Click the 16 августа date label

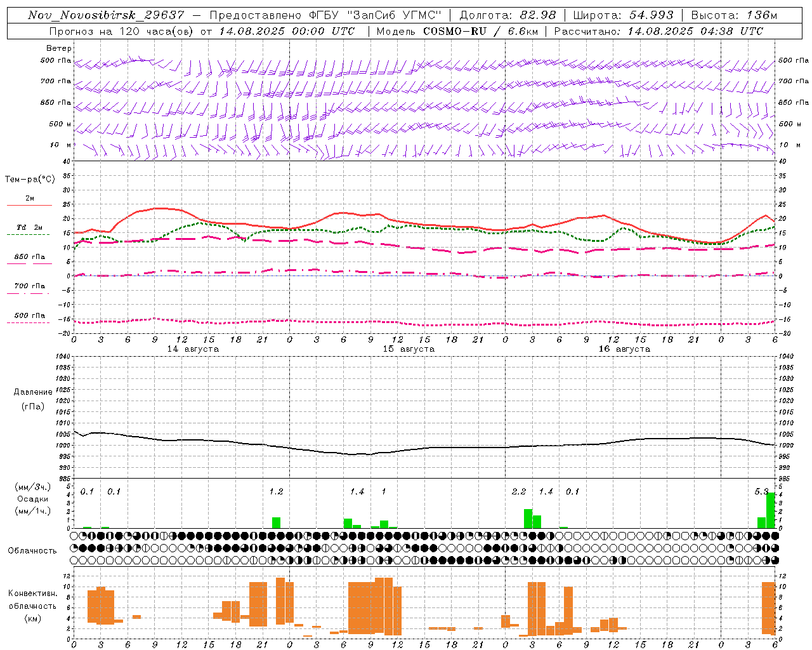[x=624, y=349]
